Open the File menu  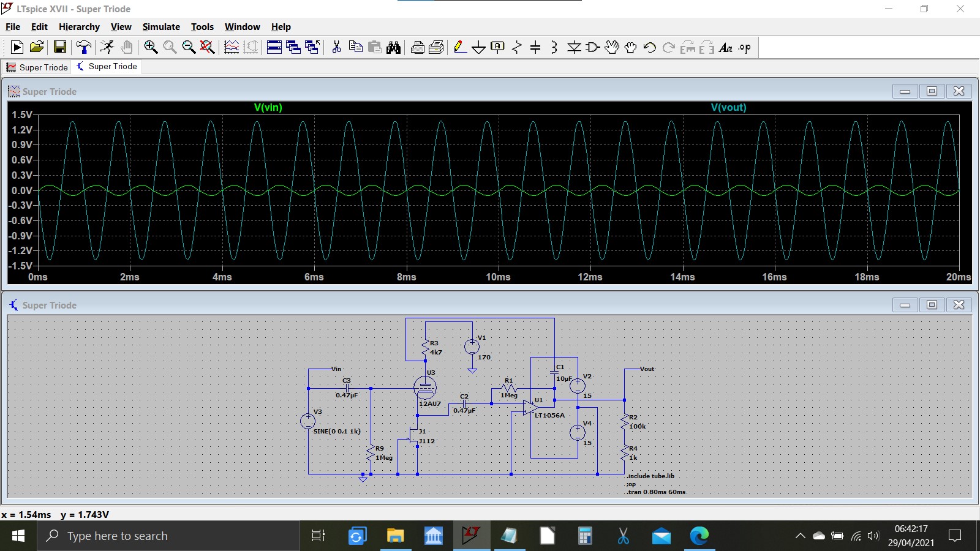[13, 27]
